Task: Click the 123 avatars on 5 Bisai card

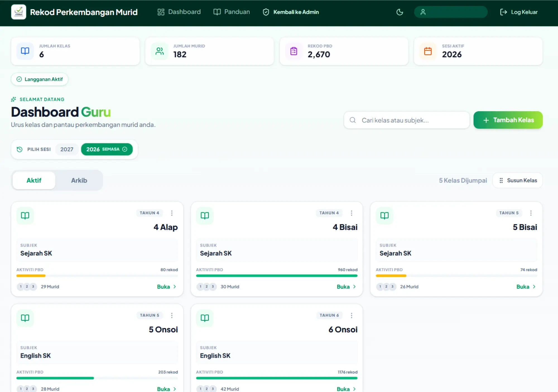Action: point(386,287)
